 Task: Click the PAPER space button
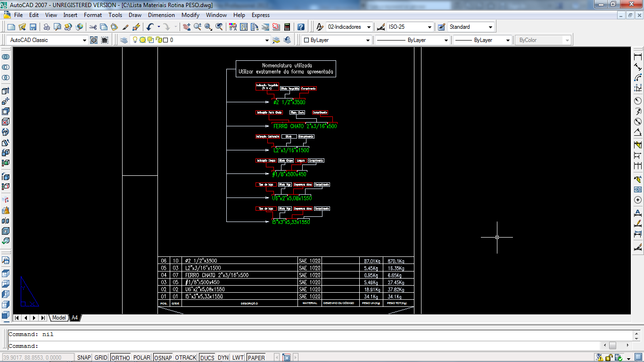256,358
